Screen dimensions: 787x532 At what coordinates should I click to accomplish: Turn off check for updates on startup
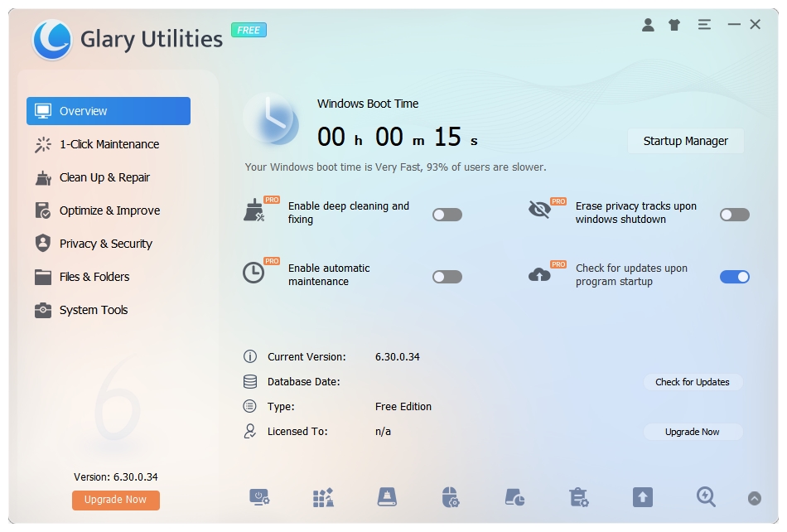(x=734, y=277)
